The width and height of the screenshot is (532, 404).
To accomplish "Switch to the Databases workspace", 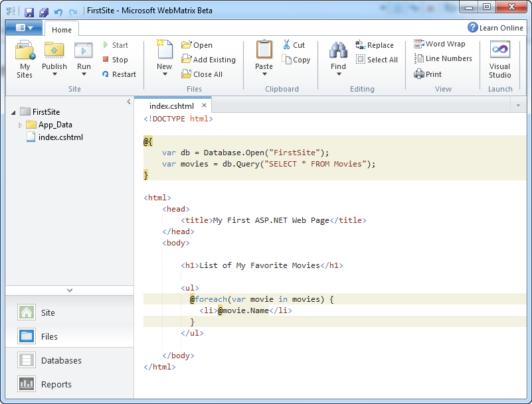I will click(70, 360).
